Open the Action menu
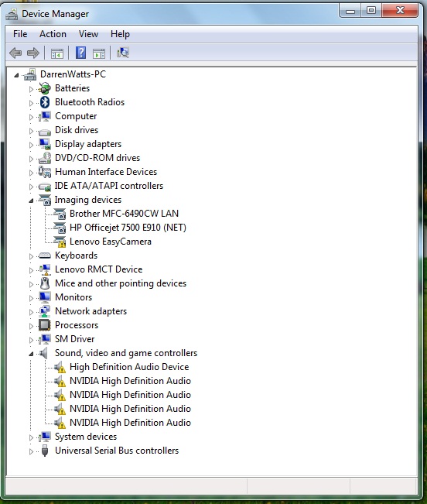The height and width of the screenshot is (504, 427). 53,34
